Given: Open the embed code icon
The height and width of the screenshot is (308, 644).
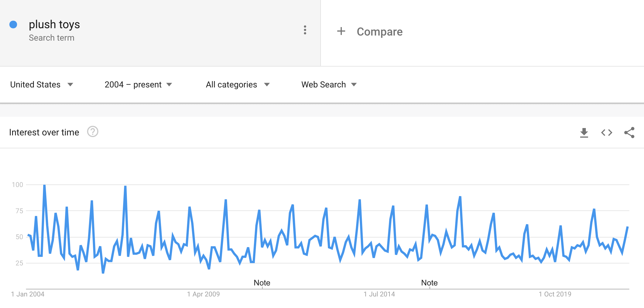Looking at the screenshot, I should [x=606, y=133].
